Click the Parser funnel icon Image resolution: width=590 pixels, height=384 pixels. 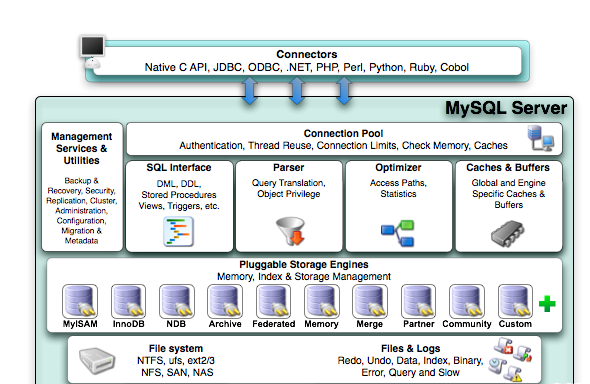[290, 231]
